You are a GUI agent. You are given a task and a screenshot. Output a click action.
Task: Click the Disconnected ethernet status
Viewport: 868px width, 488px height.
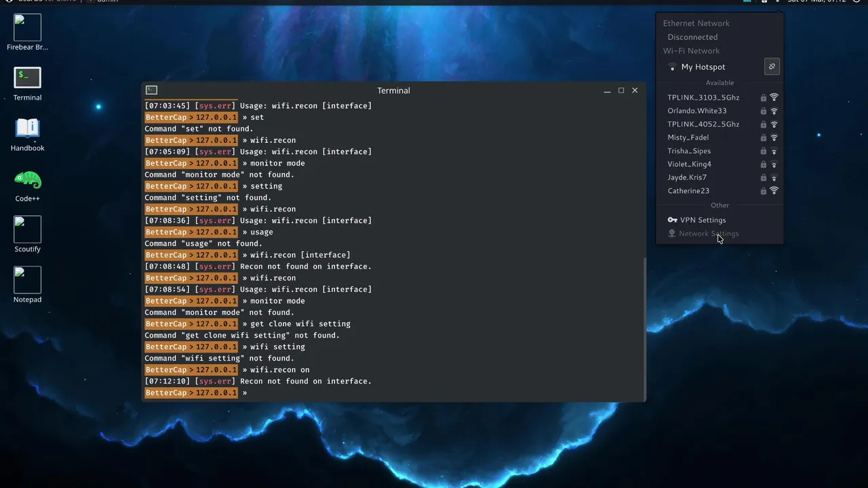[692, 37]
